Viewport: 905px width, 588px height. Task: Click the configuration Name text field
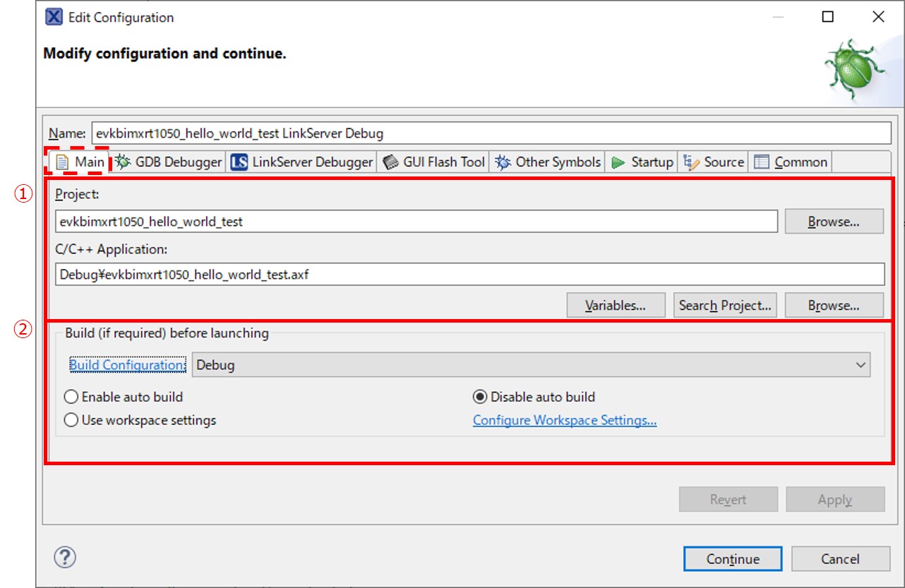pyautogui.click(x=491, y=133)
